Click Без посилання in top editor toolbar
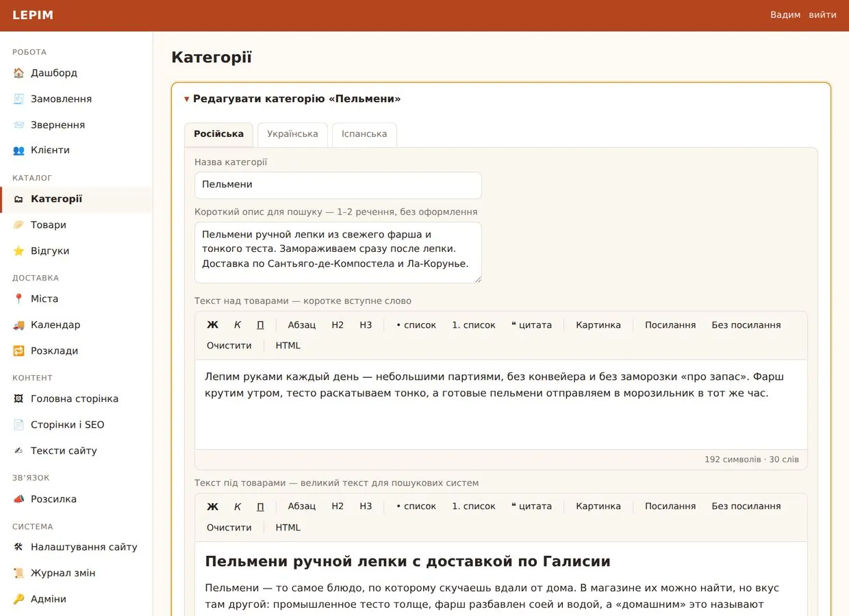The width and height of the screenshot is (849, 616). point(746,325)
